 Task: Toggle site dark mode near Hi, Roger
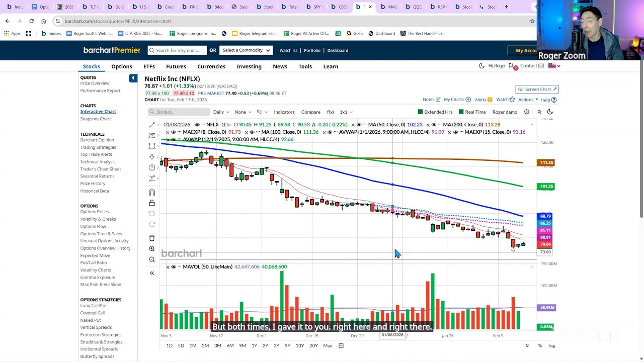coord(481,66)
